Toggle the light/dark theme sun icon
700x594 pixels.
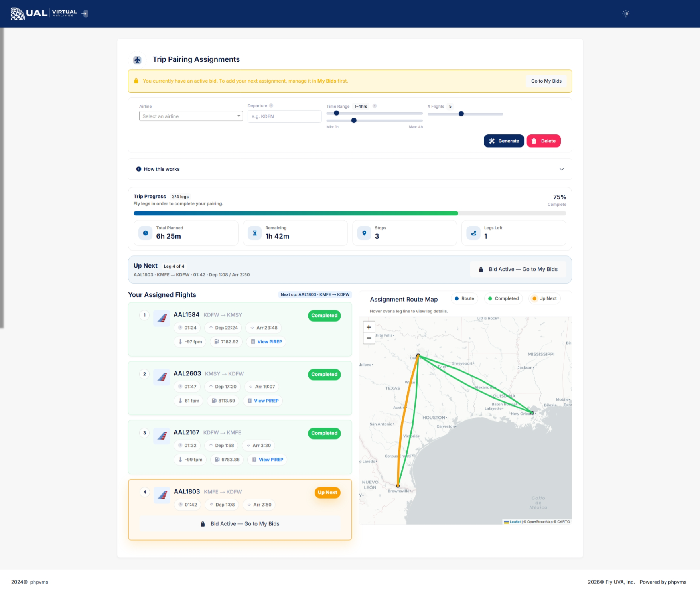[626, 14]
